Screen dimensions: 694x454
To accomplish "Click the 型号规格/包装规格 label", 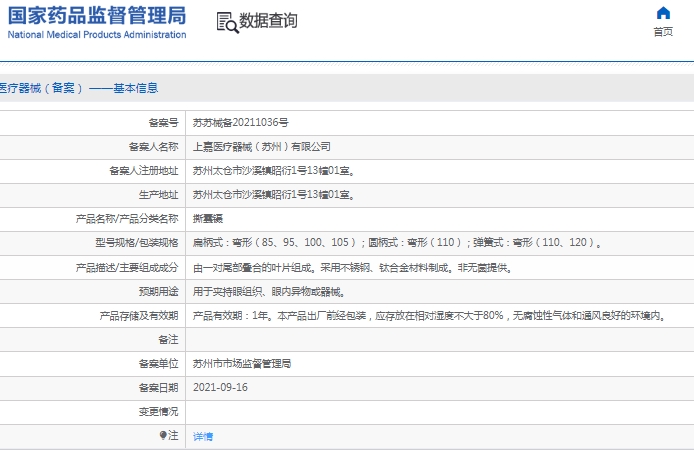I will click(137, 242).
